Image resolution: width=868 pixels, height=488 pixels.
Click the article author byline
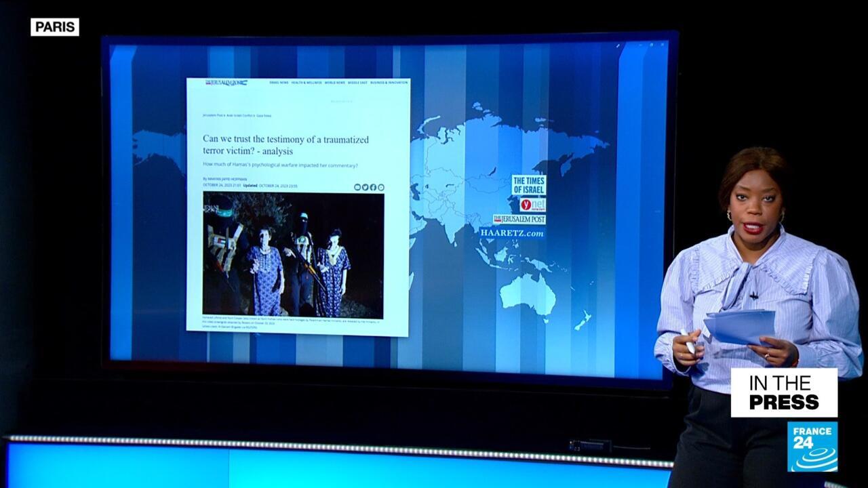pos(227,179)
